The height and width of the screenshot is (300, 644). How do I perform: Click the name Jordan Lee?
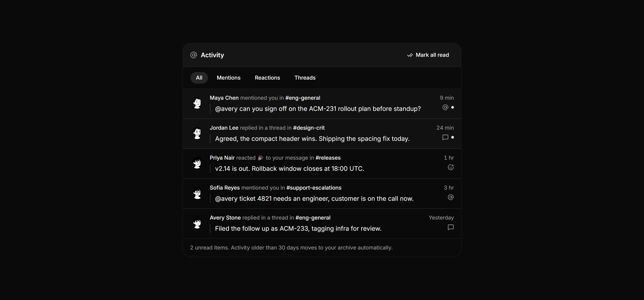coord(224,128)
